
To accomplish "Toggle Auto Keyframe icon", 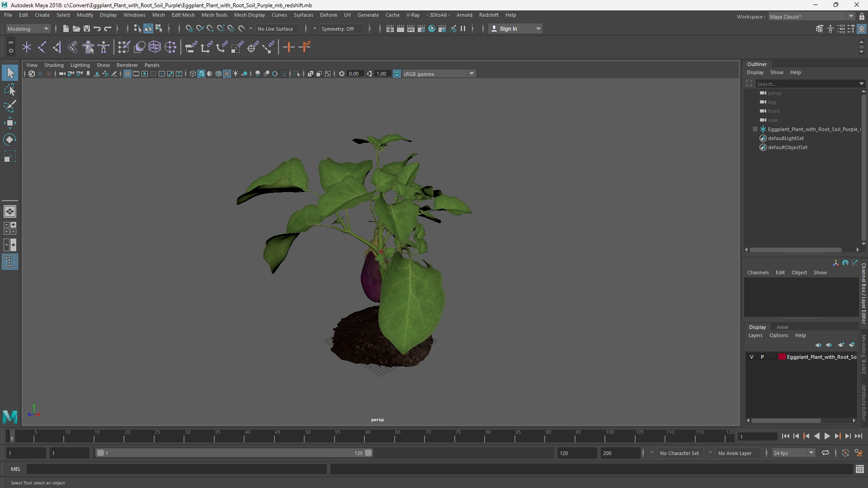I will point(845,453).
